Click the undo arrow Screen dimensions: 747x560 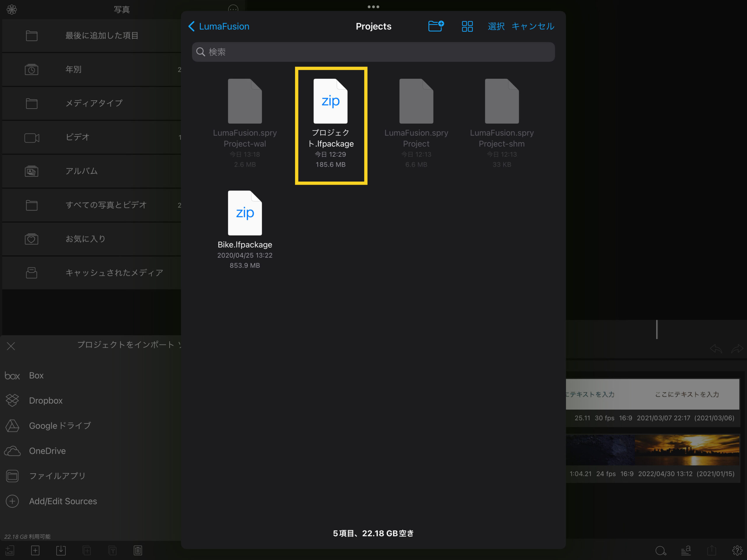point(715,348)
